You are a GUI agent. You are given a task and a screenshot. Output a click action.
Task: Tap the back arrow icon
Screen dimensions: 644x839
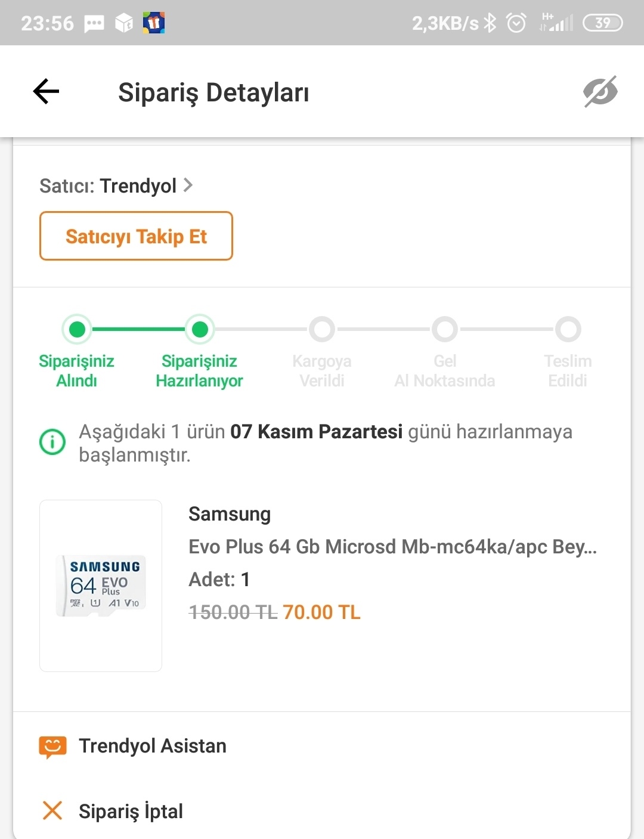click(x=46, y=92)
